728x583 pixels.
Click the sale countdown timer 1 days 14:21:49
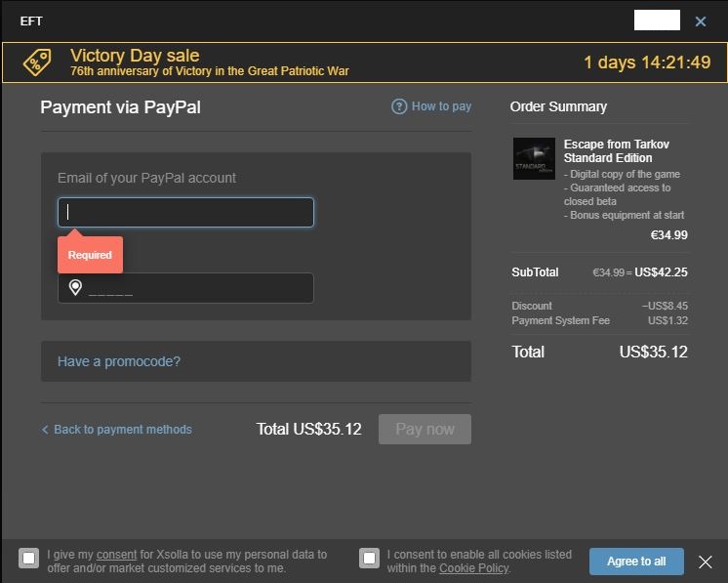pyautogui.click(x=647, y=62)
